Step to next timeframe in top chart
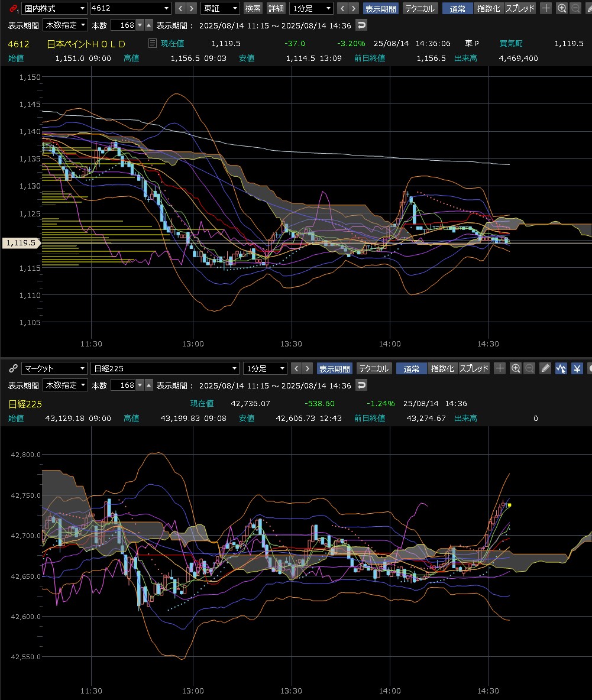Viewport: 592px width, 700px height. click(x=354, y=8)
